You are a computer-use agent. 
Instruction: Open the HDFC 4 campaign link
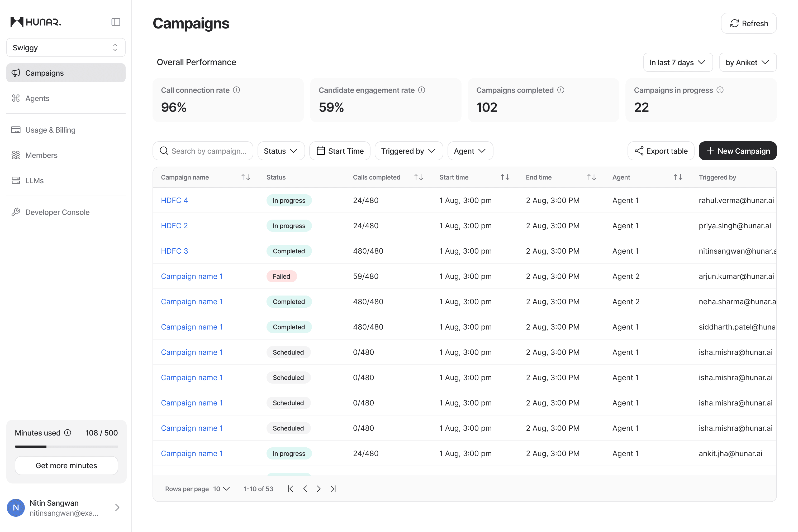coord(174,200)
